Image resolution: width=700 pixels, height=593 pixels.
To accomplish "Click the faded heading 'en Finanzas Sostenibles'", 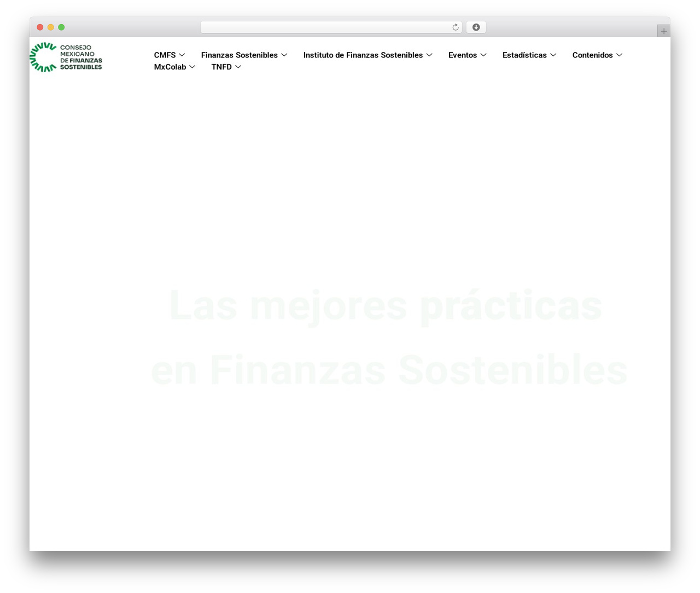I will pos(389,370).
